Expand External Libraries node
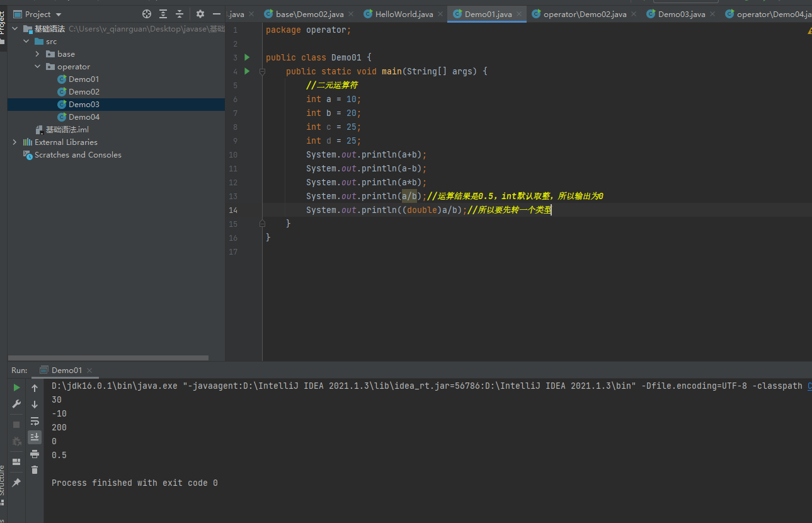The width and height of the screenshot is (812, 523). [x=14, y=142]
